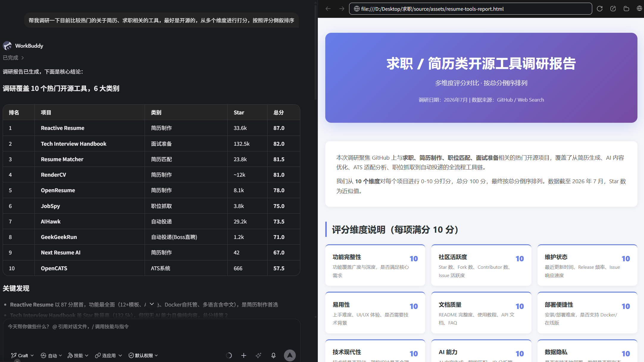Expand the 已完成 status details

pos(13,58)
